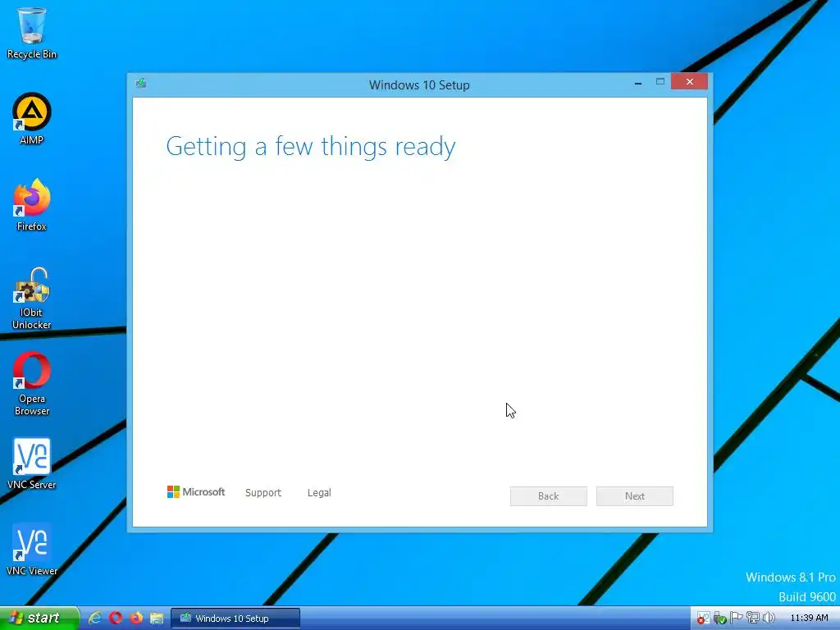840x630 pixels.
Task: Click the setup icon in window title bar
Action: tap(141, 83)
